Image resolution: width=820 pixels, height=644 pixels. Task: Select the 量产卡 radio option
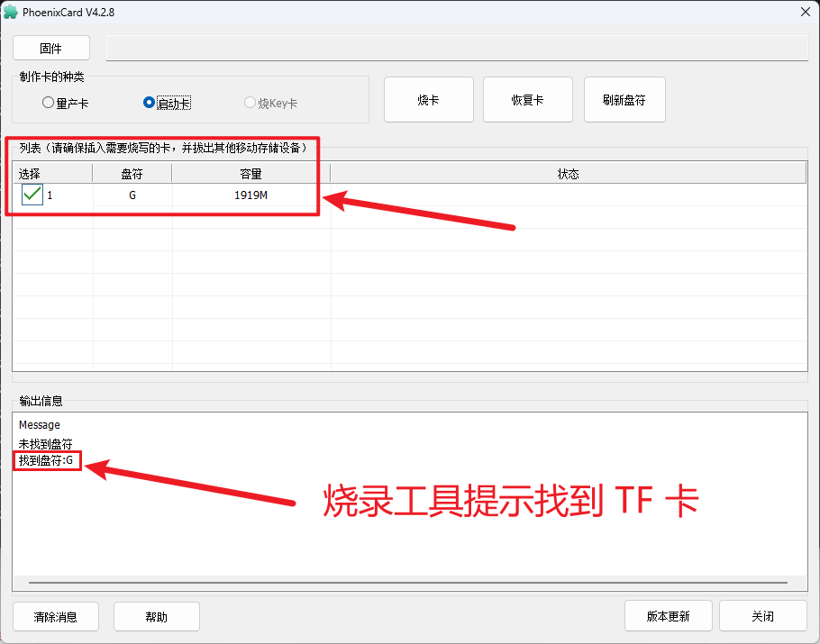coord(49,103)
